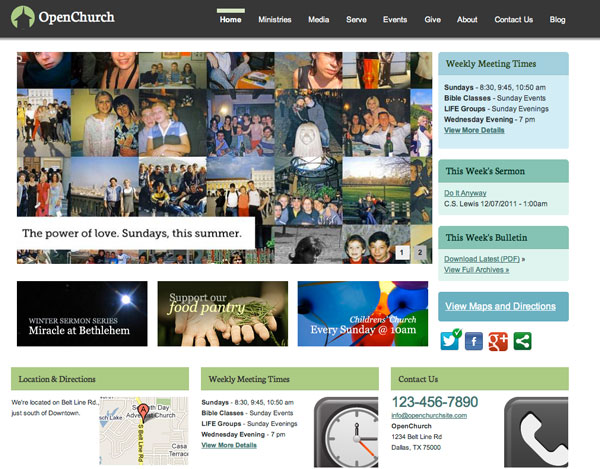Click the green share icon

point(522,341)
